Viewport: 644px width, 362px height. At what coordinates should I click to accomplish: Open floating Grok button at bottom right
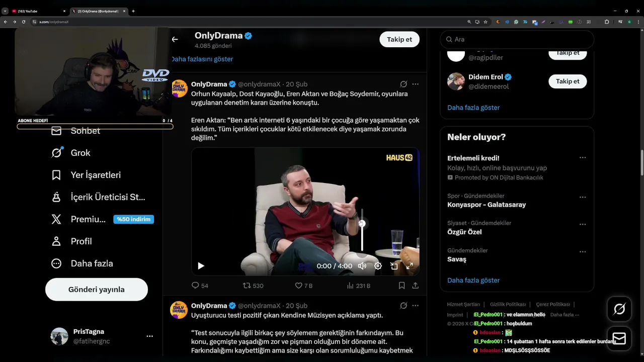tap(619, 309)
